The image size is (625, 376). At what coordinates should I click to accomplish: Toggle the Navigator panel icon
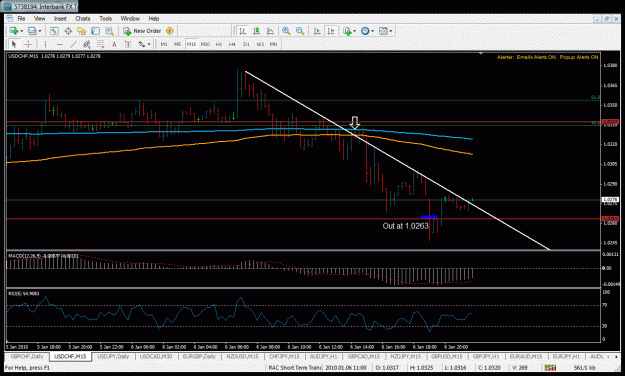[82, 31]
